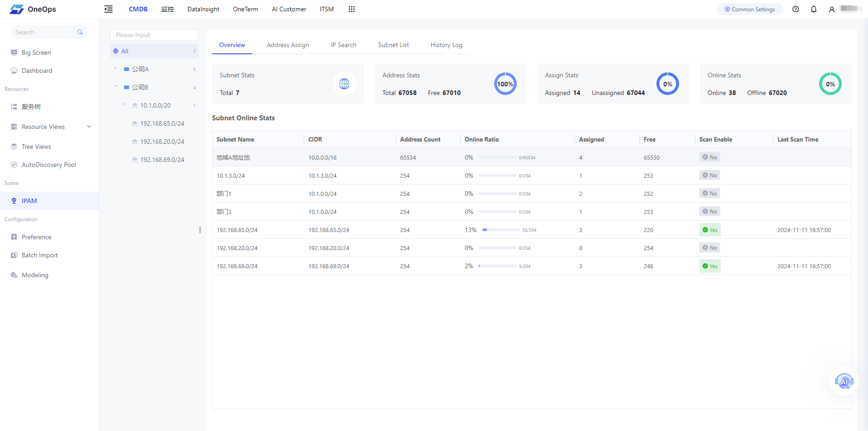The height and width of the screenshot is (431, 868).
Task: Open AI Customer top menu
Action: [289, 9]
